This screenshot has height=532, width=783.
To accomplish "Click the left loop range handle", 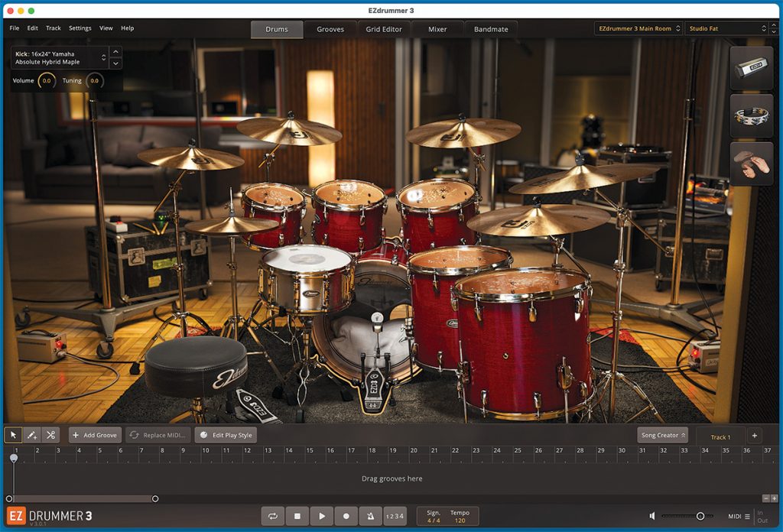I will (x=9, y=498).
